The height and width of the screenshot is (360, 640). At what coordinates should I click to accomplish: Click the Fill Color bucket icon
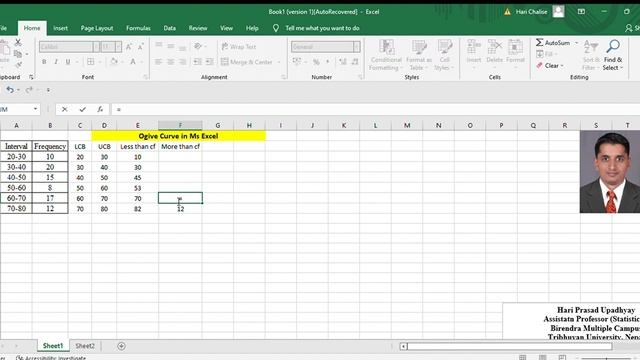(114, 62)
